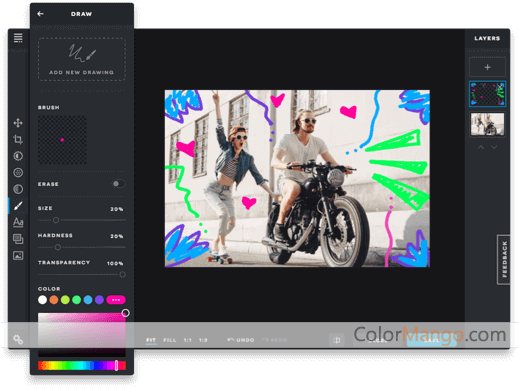Screen dimensions: 518x388
Task: Open the Add image tool icon
Action: 18,255
